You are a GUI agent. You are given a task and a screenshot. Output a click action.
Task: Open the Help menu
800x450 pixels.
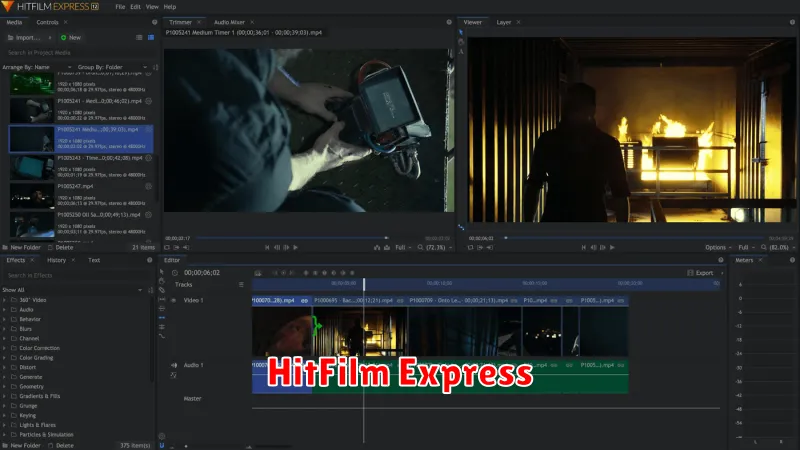[x=170, y=7]
